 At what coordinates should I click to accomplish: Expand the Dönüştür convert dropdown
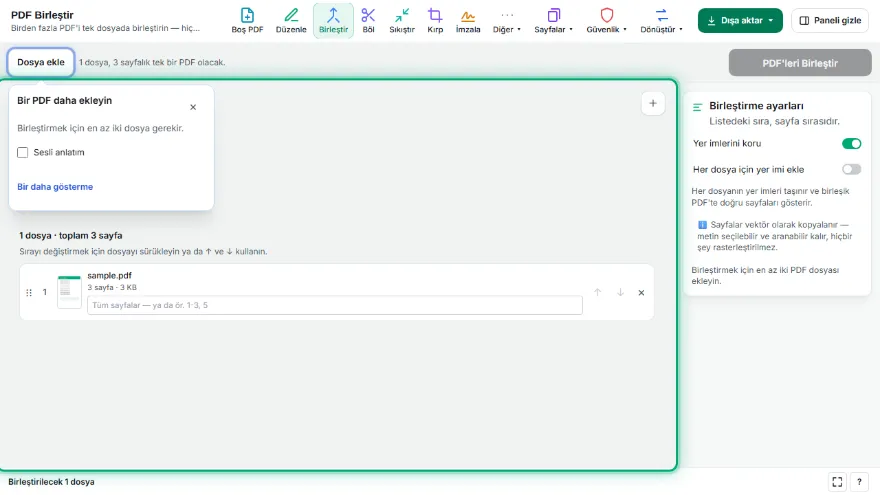(x=662, y=21)
